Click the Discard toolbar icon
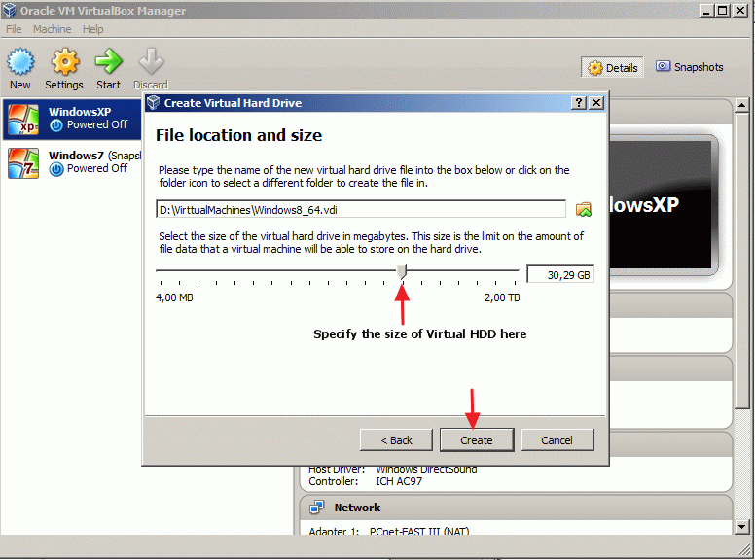The height and width of the screenshot is (560, 755). (x=151, y=61)
